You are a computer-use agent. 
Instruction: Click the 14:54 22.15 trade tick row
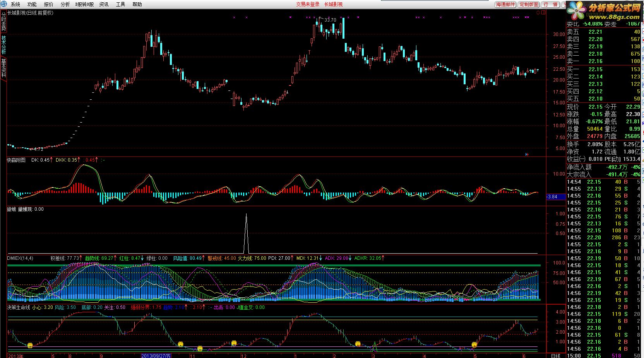tap(603, 182)
